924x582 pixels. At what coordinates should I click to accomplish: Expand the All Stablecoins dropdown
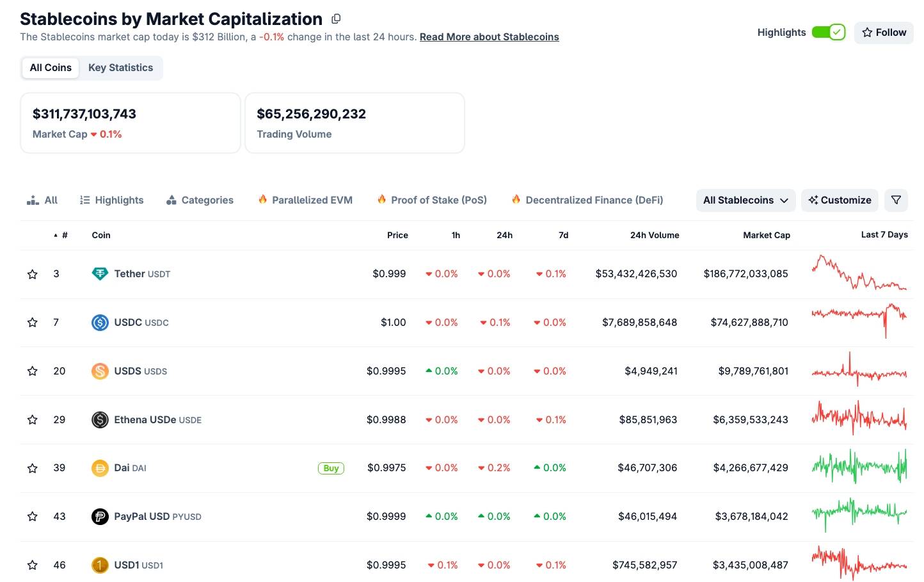(745, 200)
